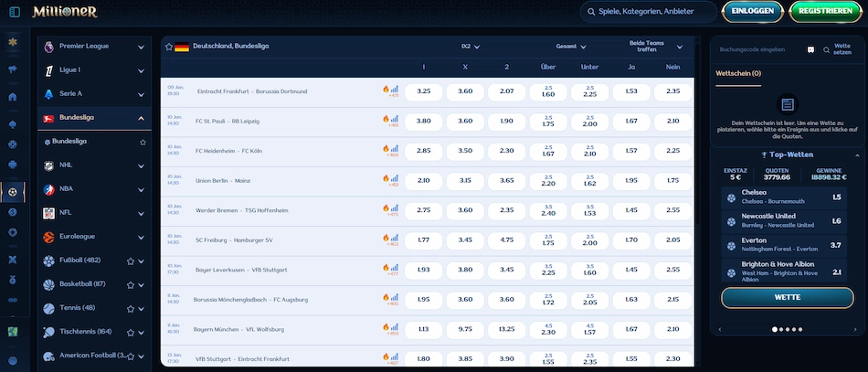Open the Bayern München - VfL Wolfsburg match
This screenshot has height=372, width=868.
click(238, 330)
